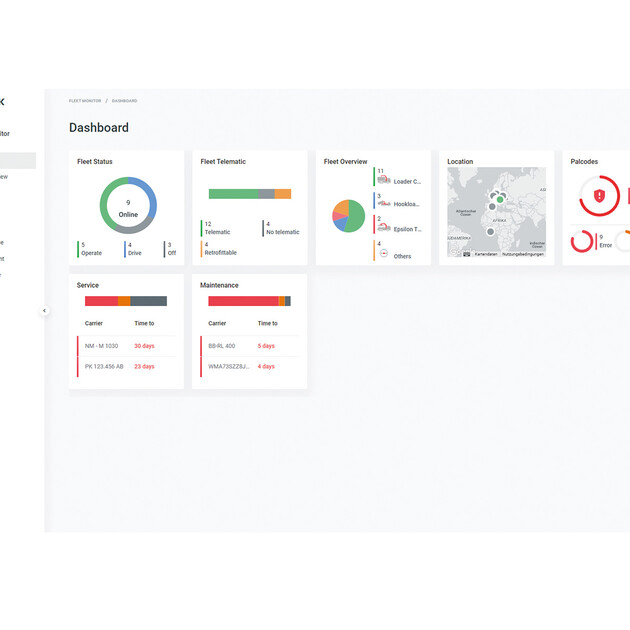Click the Loader Crane vehicle icon
This screenshot has width=630, height=630.
point(384,178)
